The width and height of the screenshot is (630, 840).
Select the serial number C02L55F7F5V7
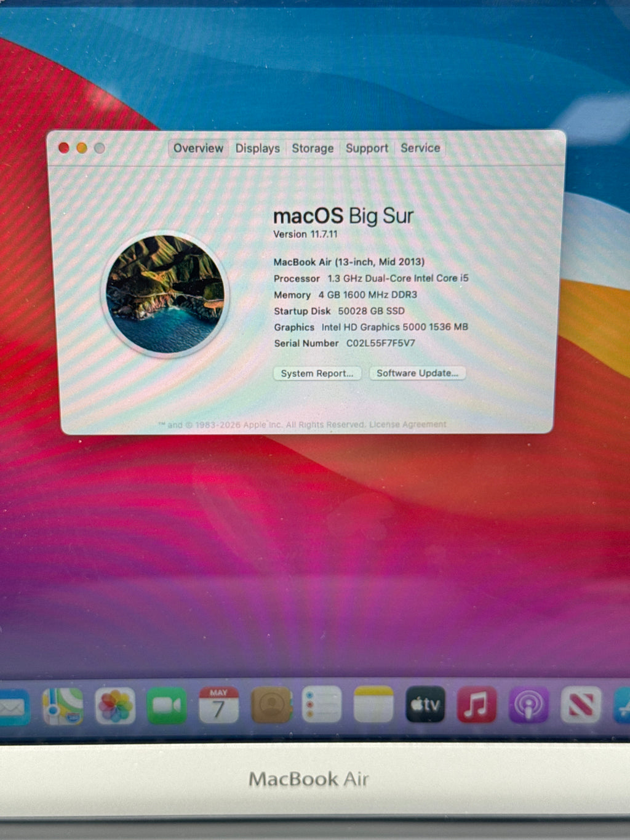(x=381, y=343)
